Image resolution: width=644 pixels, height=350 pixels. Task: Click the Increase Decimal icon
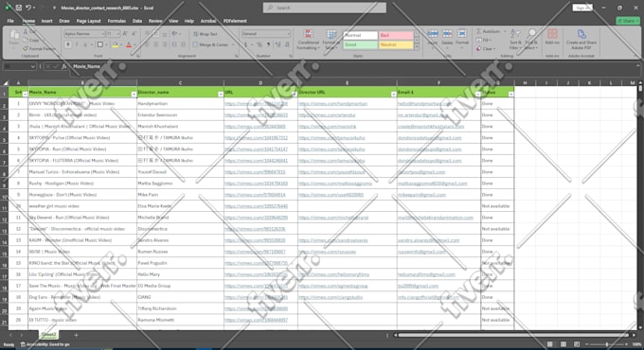278,44
